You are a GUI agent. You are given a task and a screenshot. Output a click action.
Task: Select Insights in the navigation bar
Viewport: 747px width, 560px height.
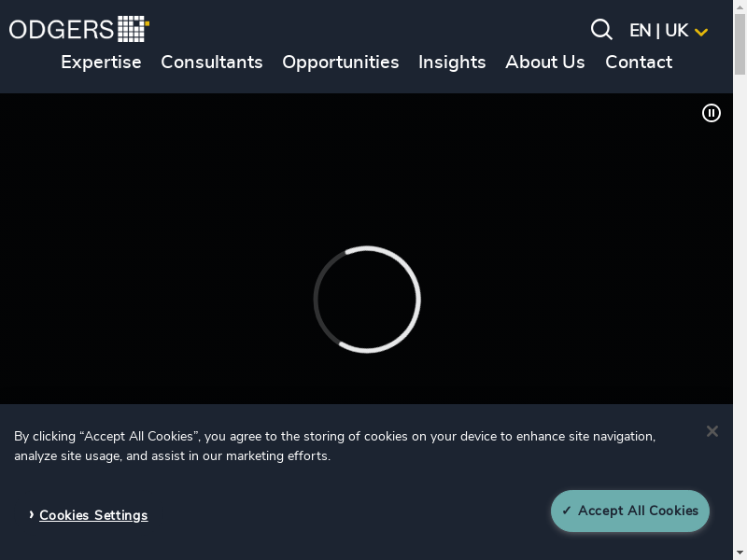coord(452,63)
